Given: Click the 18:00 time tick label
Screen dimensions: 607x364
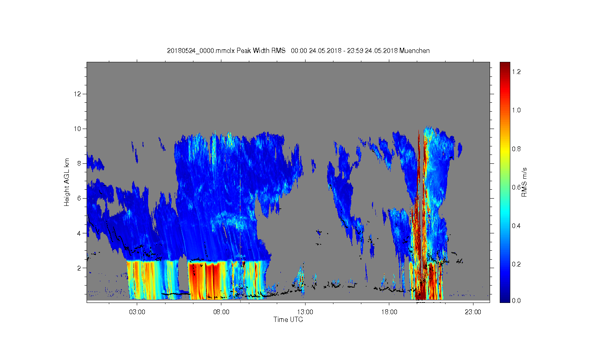Looking at the screenshot, I should (389, 312).
